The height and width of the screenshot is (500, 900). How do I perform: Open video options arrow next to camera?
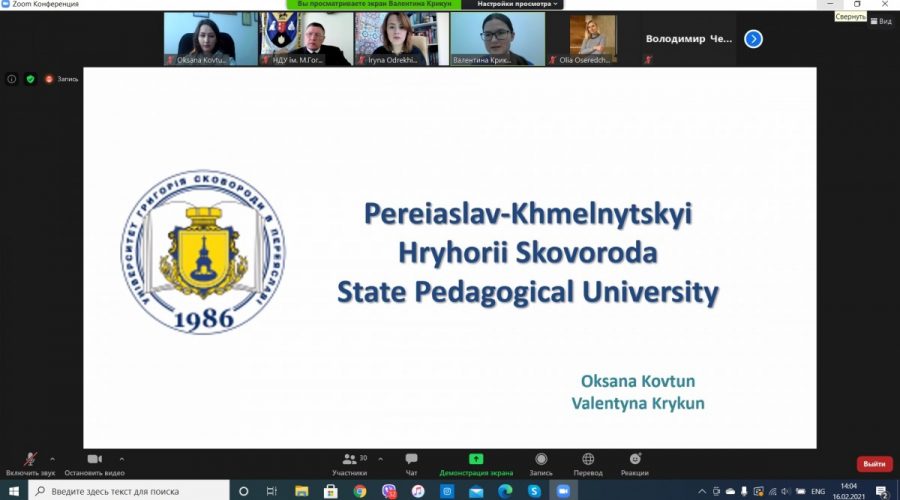pos(122,459)
